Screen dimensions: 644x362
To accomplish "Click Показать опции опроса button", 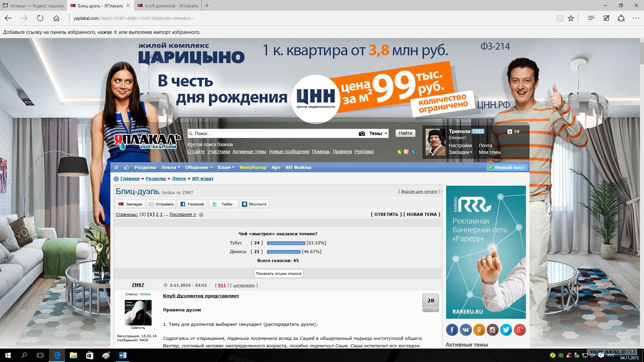I will pos(279,274).
